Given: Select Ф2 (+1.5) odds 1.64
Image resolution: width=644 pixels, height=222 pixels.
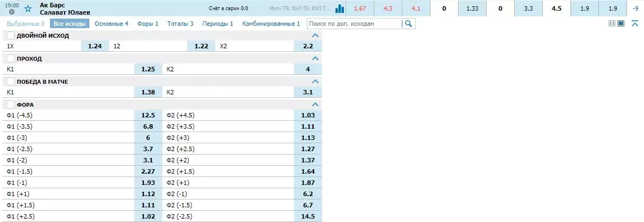Looking at the screenshot, I should coord(308,171).
